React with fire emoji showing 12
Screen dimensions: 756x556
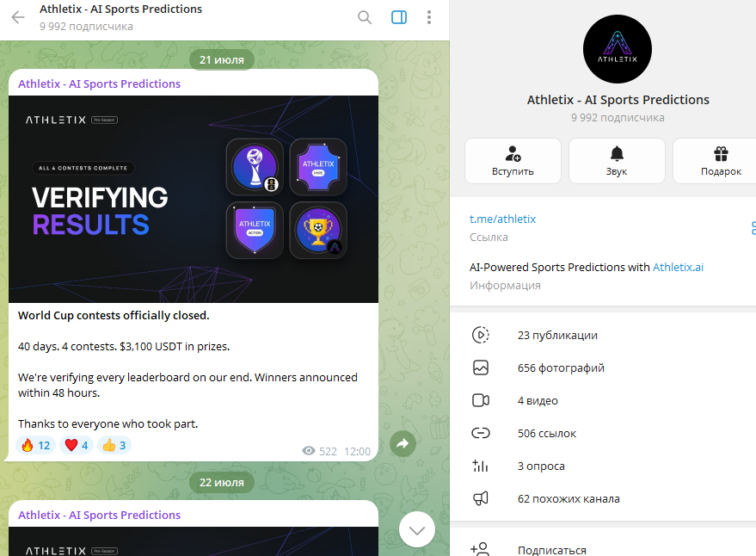(x=35, y=445)
